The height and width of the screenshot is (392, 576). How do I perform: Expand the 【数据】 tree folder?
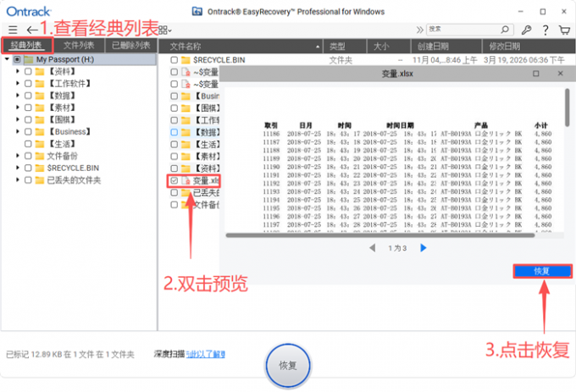[x=17, y=96]
